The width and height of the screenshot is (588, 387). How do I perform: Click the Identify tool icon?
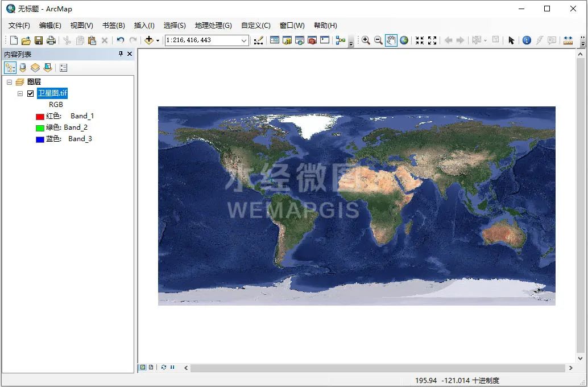click(x=527, y=40)
